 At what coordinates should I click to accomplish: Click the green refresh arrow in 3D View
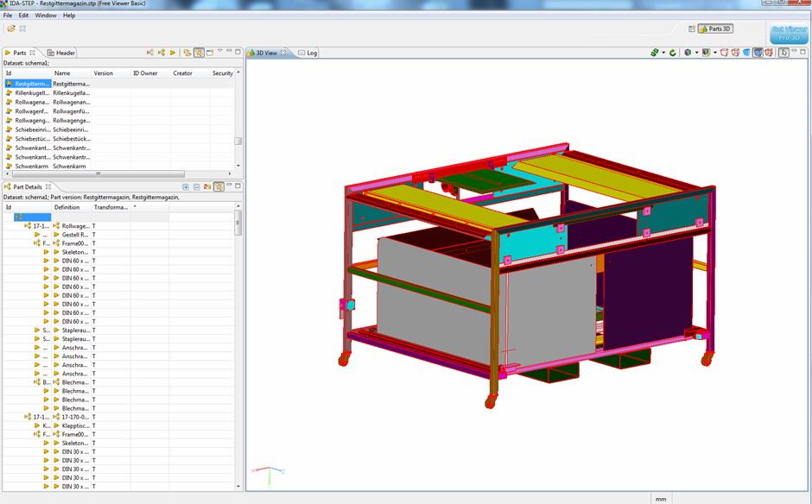(x=673, y=53)
